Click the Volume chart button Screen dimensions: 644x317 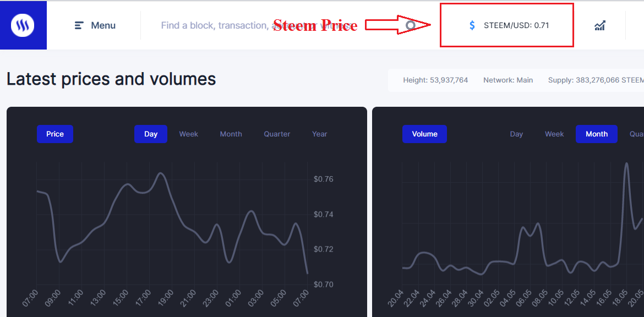[x=424, y=134]
